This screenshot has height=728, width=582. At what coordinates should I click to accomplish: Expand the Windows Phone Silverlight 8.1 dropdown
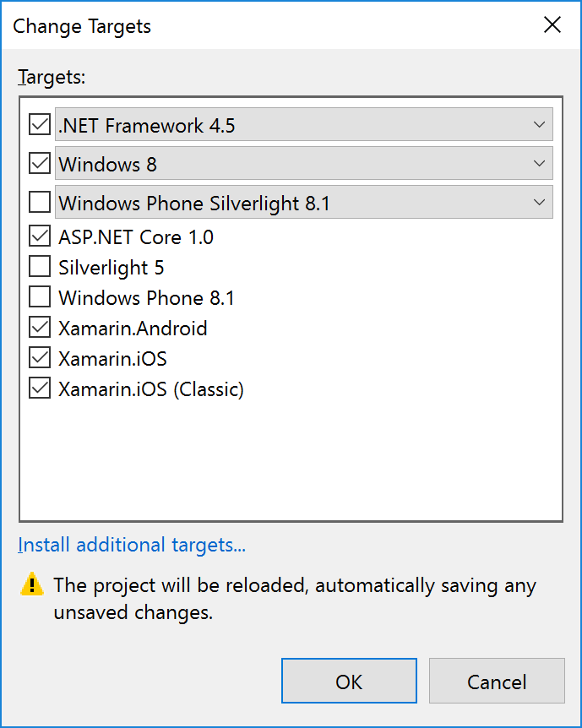click(x=540, y=203)
